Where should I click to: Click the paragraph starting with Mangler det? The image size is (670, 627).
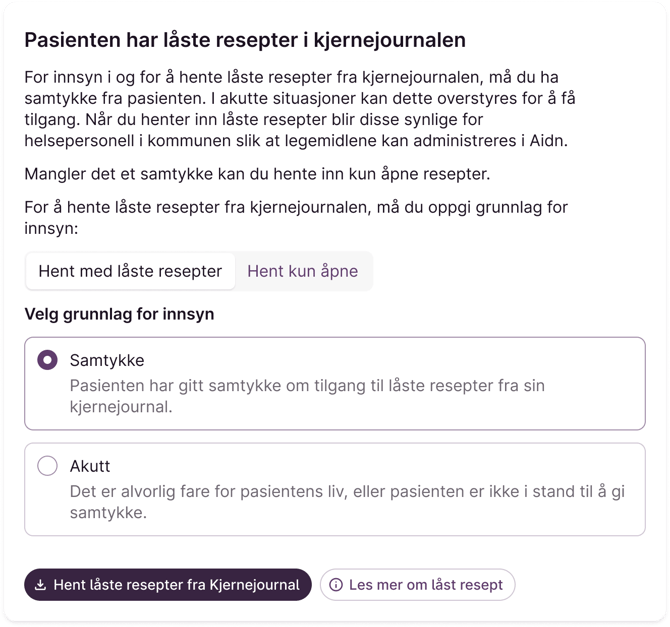click(x=257, y=176)
